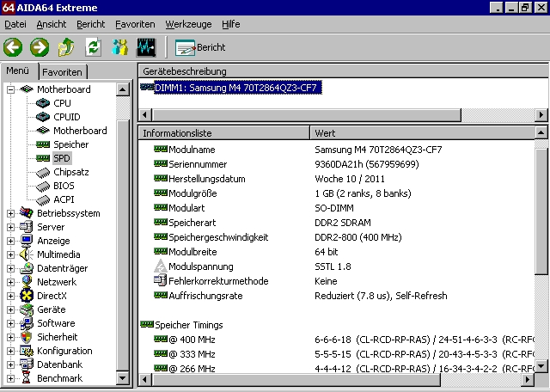Click the Konfiguration category icon

click(27, 351)
